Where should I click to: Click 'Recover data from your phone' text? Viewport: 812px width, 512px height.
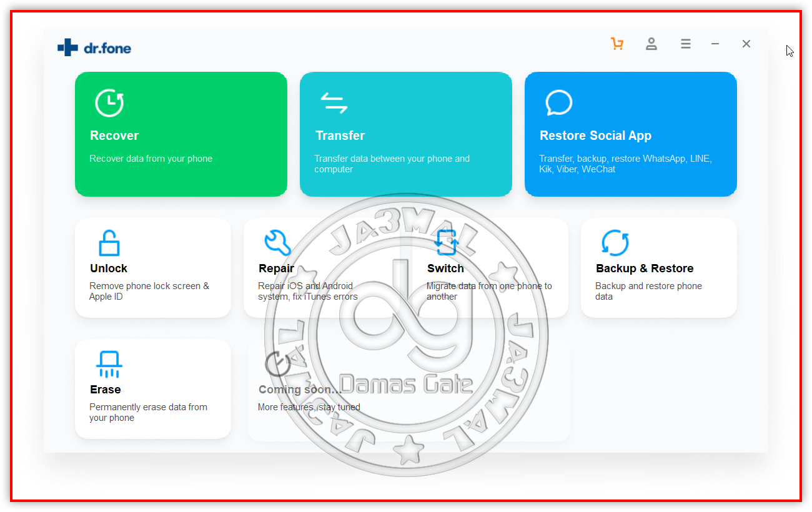(x=151, y=159)
